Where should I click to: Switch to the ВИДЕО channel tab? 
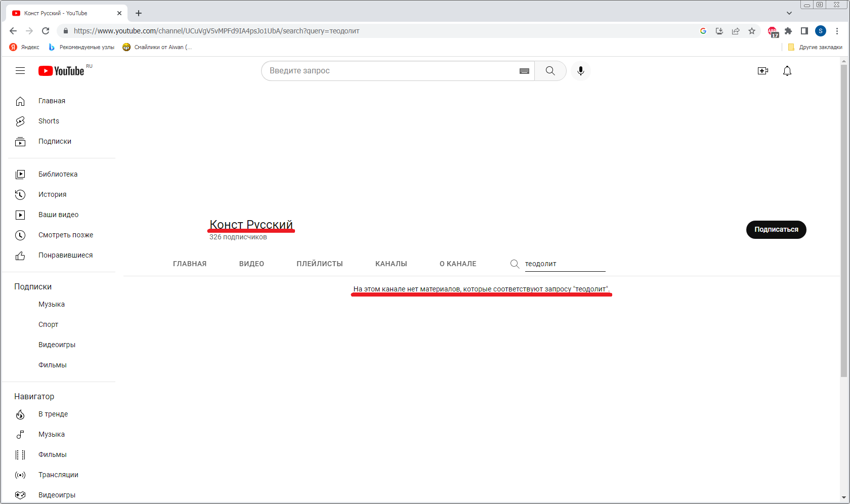click(x=251, y=264)
